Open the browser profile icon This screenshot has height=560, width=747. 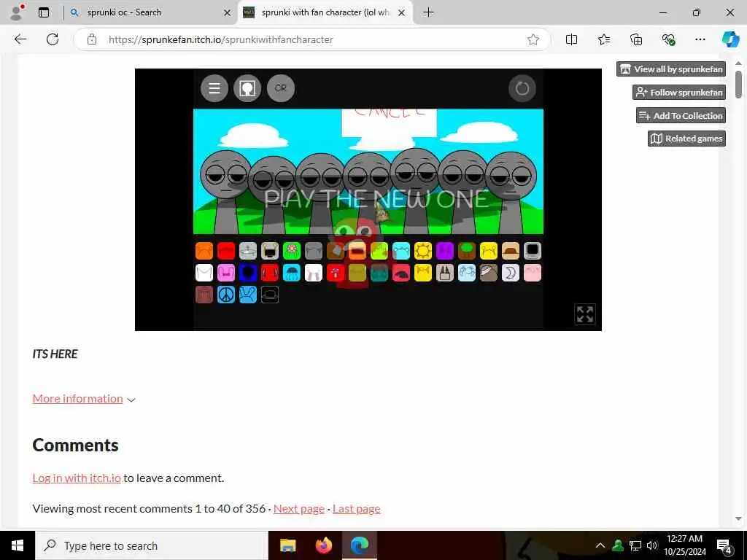pyautogui.click(x=18, y=12)
